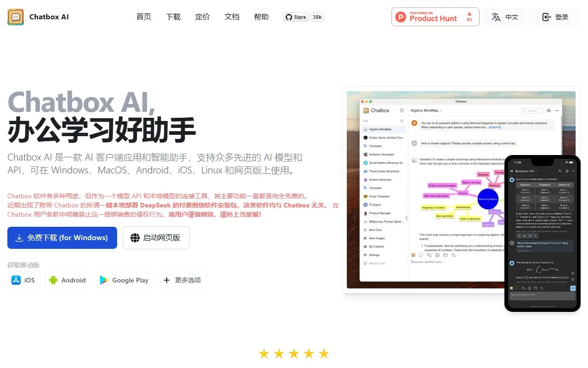Screen dimensions: 588x368
Task: Click 免费下载 (for Windows) button
Action: pyautogui.click(x=62, y=238)
